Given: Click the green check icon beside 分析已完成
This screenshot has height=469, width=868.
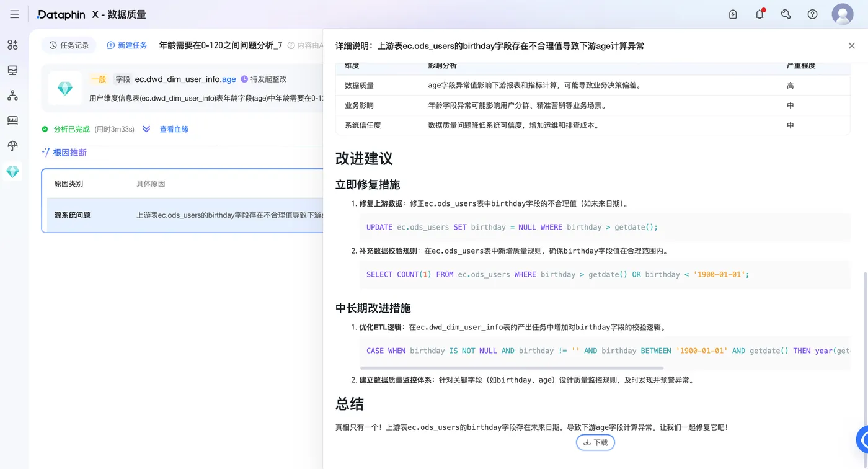Looking at the screenshot, I should click(45, 129).
